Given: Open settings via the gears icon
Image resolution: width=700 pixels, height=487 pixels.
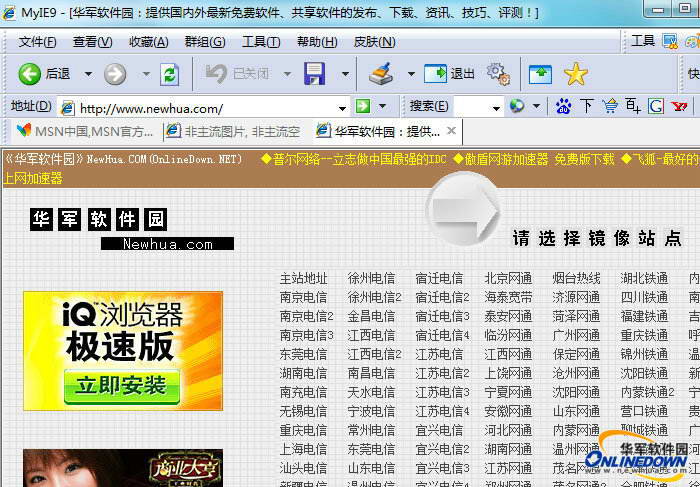Looking at the screenshot, I should (x=498, y=74).
